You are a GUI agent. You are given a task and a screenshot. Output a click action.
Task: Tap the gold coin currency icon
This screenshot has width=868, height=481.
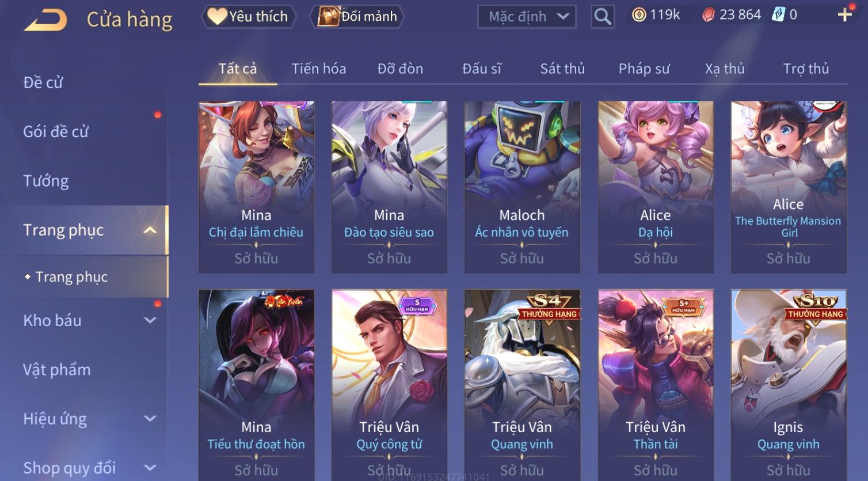point(639,15)
